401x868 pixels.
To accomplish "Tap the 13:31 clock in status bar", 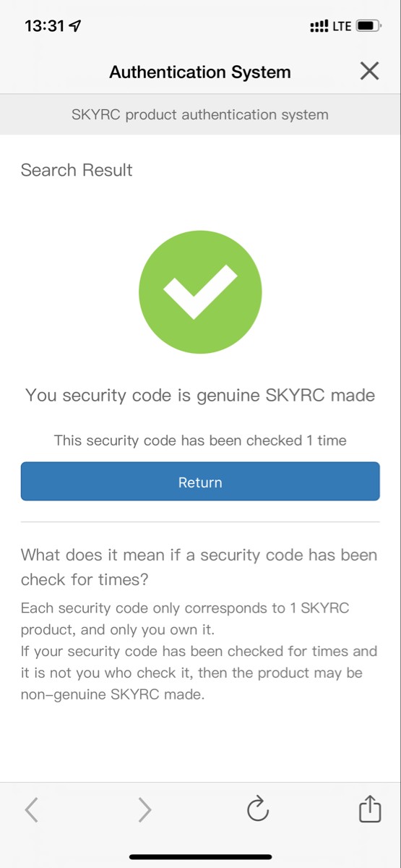I will pyautogui.click(x=46, y=26).
